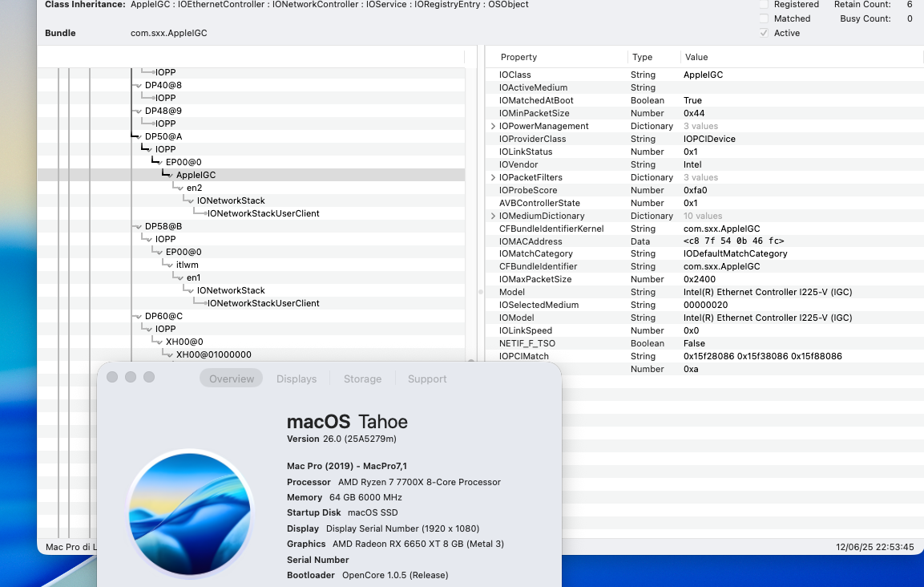Image resolution: width=924 pixels, height=587 pixels.
Task: Click the macOS Tahoe logo image
Action: (x=191, y=513)
